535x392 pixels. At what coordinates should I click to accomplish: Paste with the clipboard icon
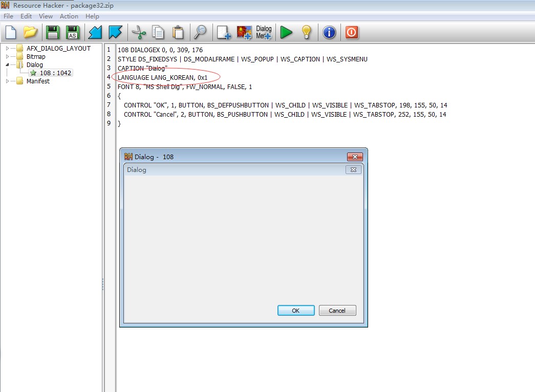coord(178,32)
